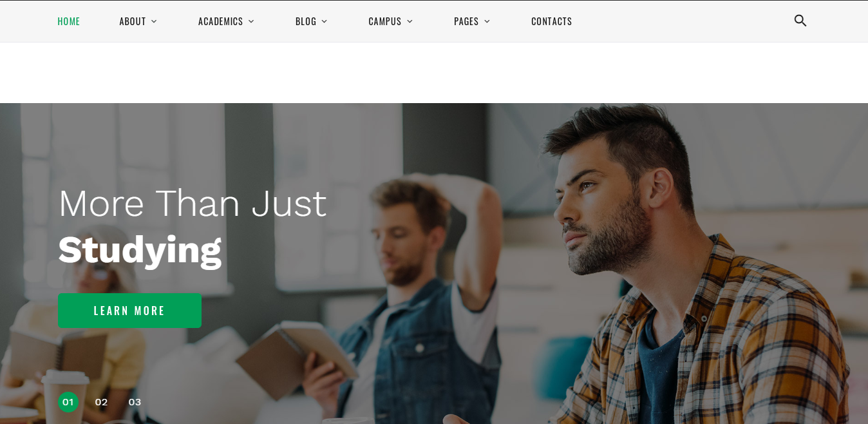Screen dimensions: 868x424
Task: Open the ACADEMICS navigation item
Action: (221, 21)
